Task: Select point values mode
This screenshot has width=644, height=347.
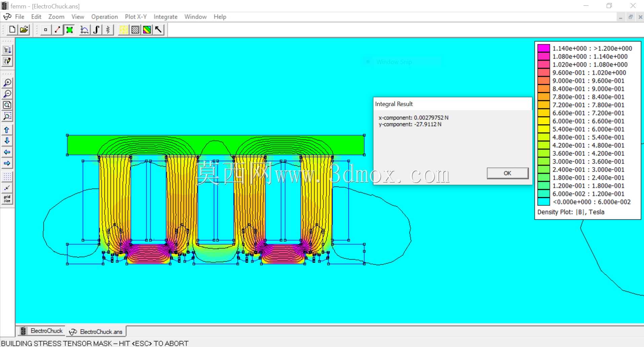Action: click(x=46, y=30)
